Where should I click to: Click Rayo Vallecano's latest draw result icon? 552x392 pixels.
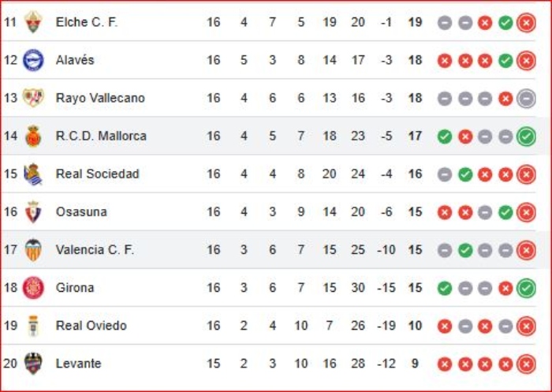tap(526, 99)
